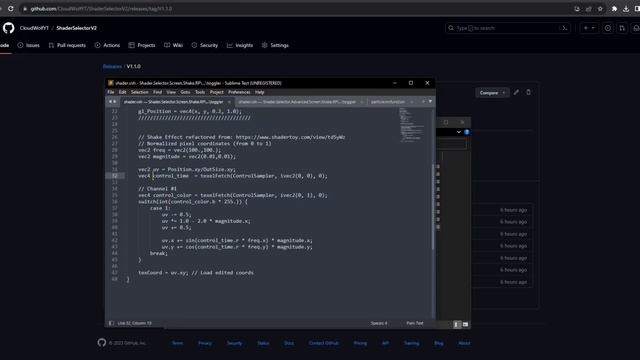Open the create new plus dropdown

coord(589,28)
